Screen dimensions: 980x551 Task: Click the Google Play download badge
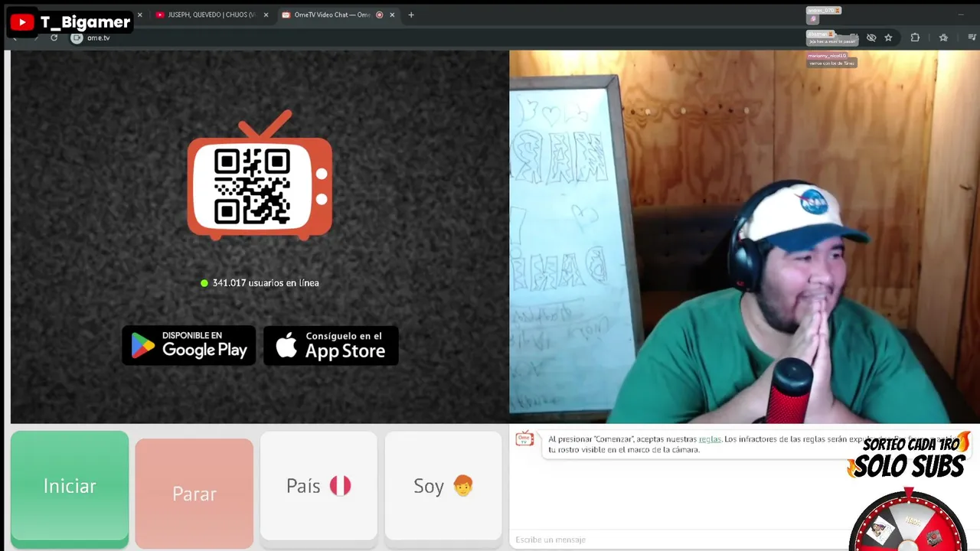189,346
